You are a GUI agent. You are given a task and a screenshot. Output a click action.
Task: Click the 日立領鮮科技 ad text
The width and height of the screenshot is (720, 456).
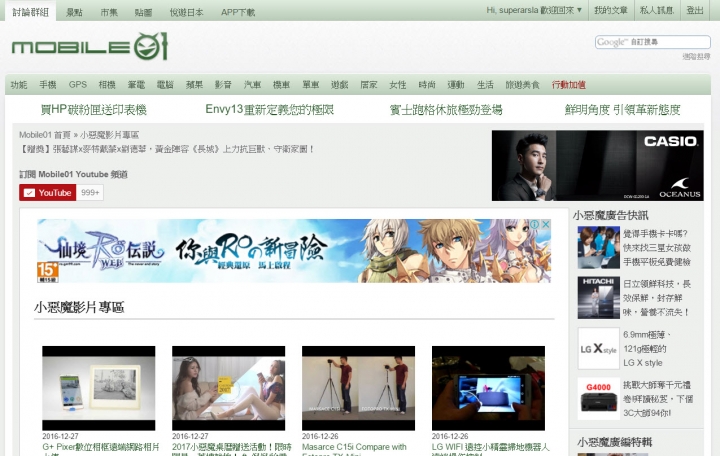(x=657, y=298)
